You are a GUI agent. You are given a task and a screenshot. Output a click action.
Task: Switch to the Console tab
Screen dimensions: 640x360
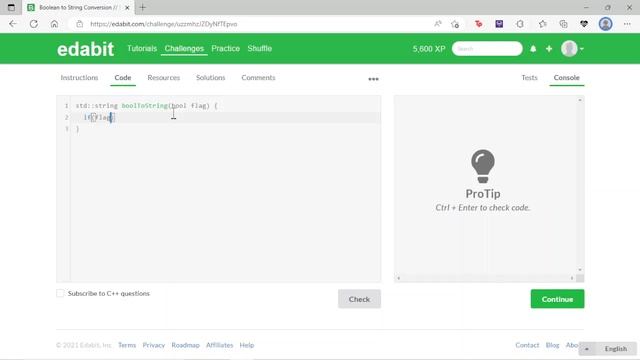(x=567, y=78)
